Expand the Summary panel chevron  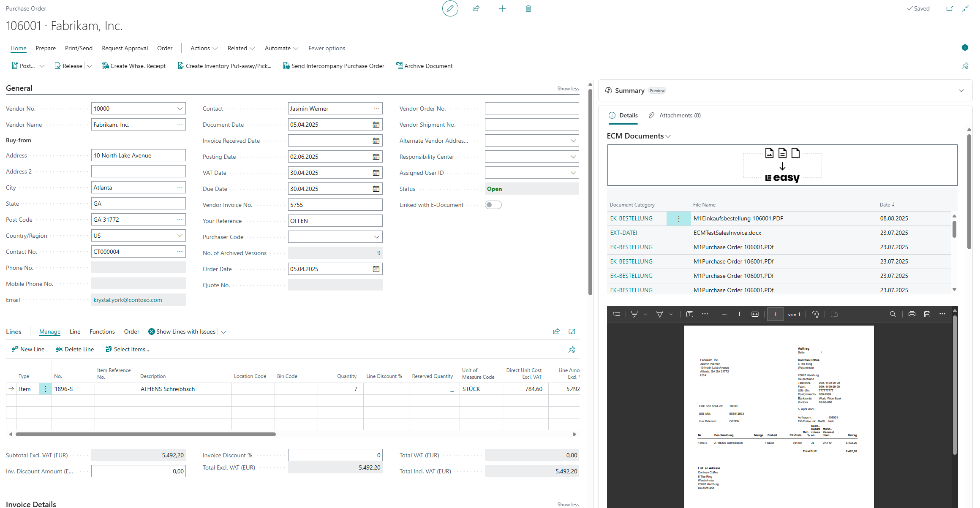(961, 91)
